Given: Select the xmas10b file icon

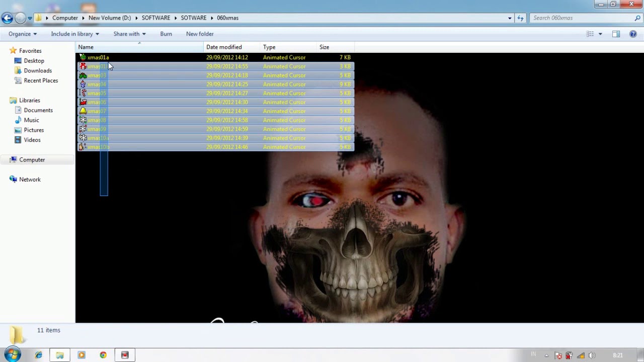Looking at the screenshot, I should pyautogui.click(x=83, y=147).
